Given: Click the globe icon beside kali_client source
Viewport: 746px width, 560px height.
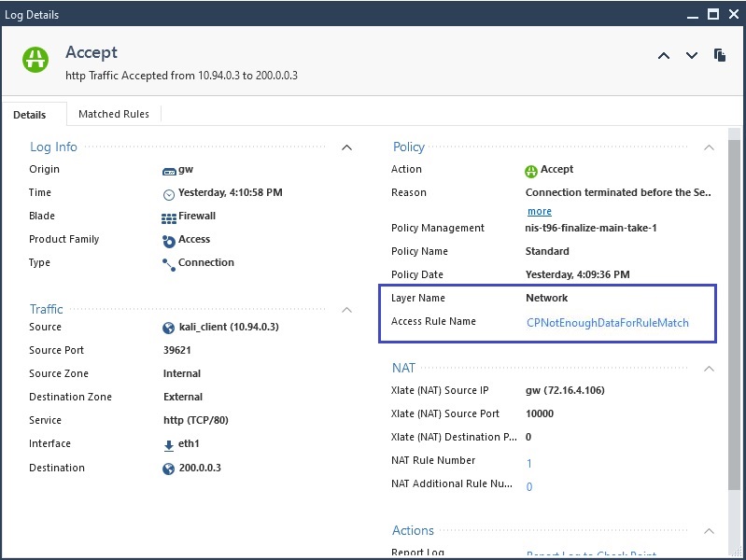Looking at the screenshot, I should 168,328.
